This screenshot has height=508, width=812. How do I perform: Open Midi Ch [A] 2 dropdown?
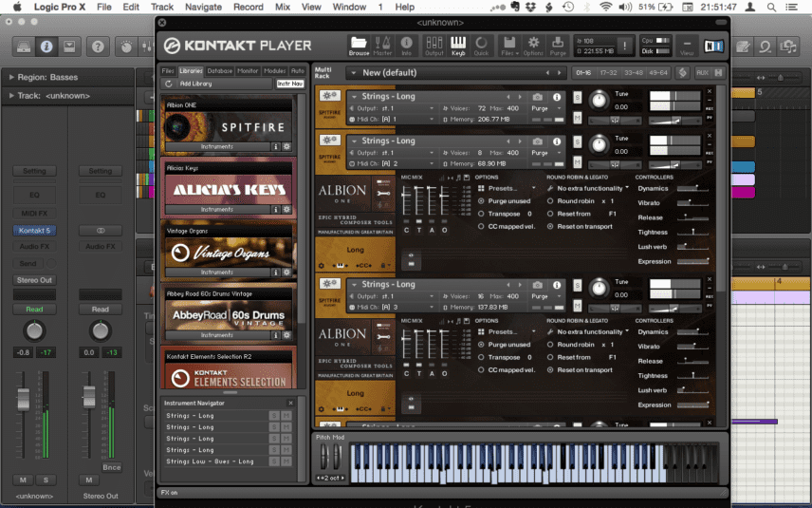click(392, 164)
